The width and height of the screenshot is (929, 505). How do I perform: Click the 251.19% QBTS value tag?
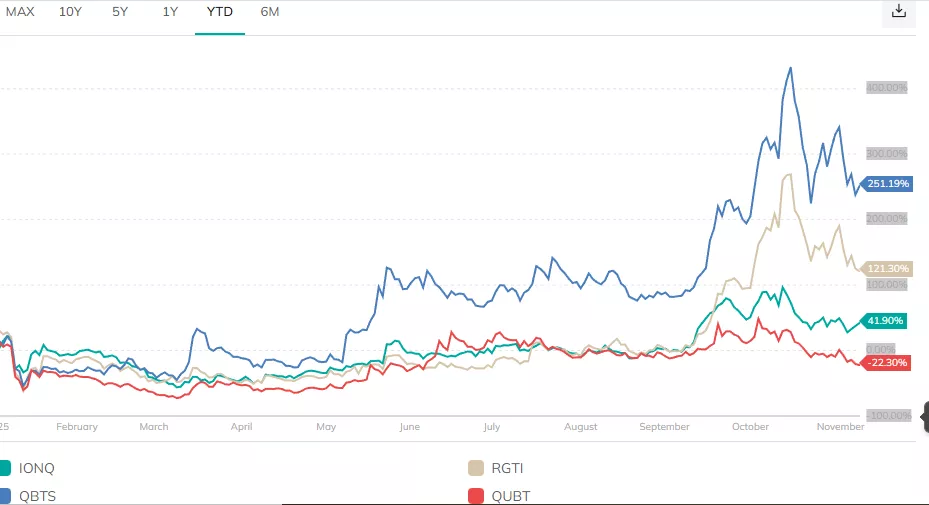point(887,184)
